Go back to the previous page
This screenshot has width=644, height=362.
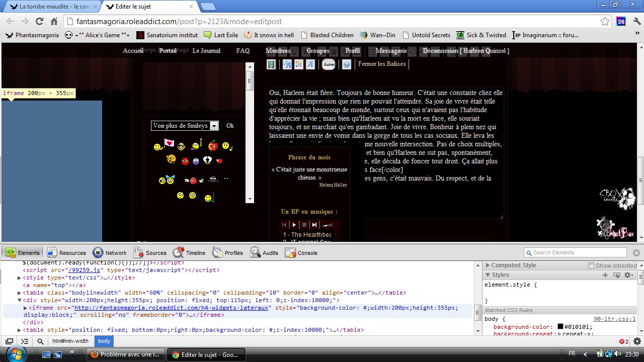click(x=10, y=22)
